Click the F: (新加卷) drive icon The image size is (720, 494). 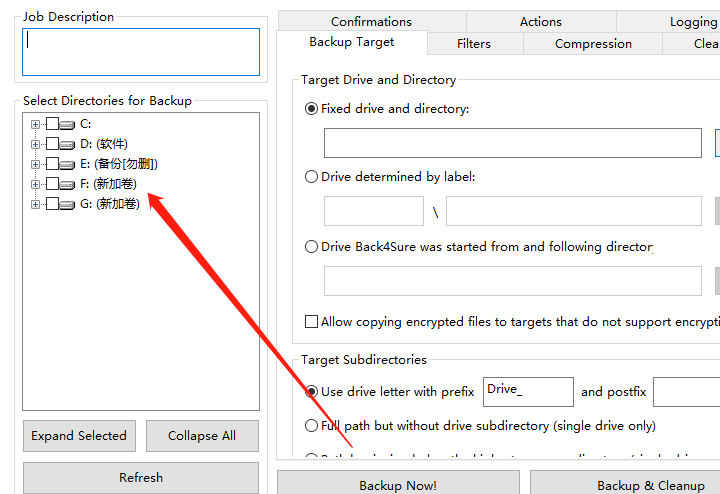[x=68, y=185]
